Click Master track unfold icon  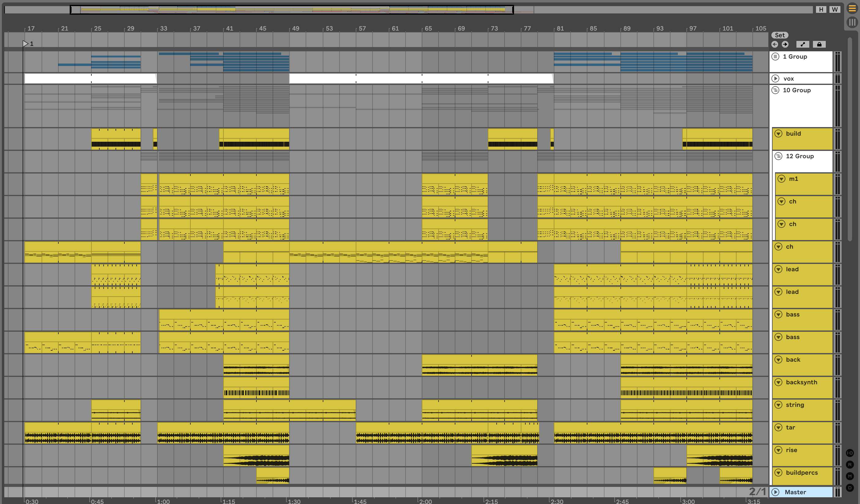pos(775,492)
